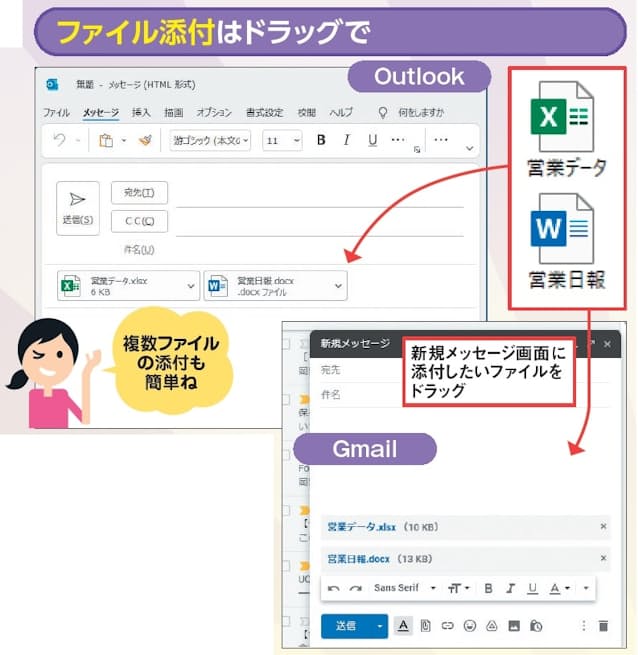
Task: Toggle confidential mode lock-clock icon in Gmail
Action: [536, 626]
